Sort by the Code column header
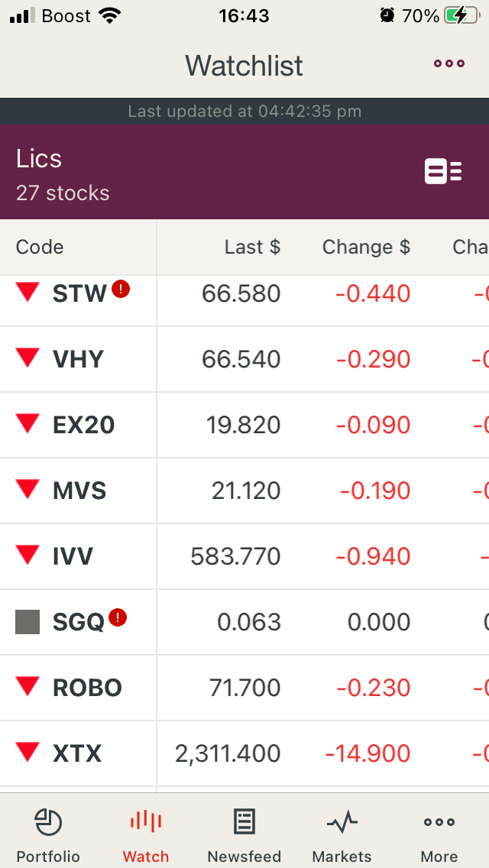The width and height of the screenshot is (489, 868). coord(39,247)
